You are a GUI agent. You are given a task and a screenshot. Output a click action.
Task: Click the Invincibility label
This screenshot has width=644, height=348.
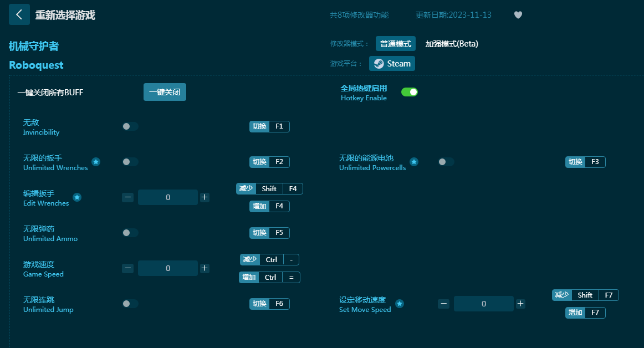click(x=41, y=132)
